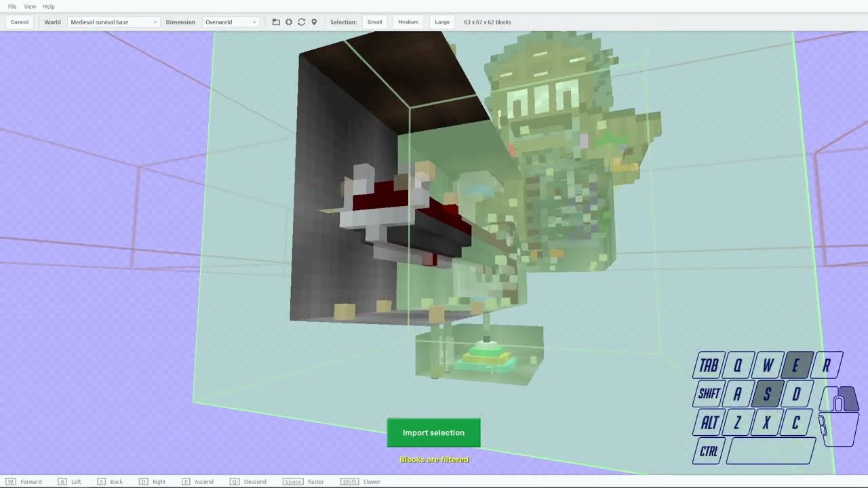
Task: Open settings gear icon in toolbar
Action: click(x=289, y=22)
